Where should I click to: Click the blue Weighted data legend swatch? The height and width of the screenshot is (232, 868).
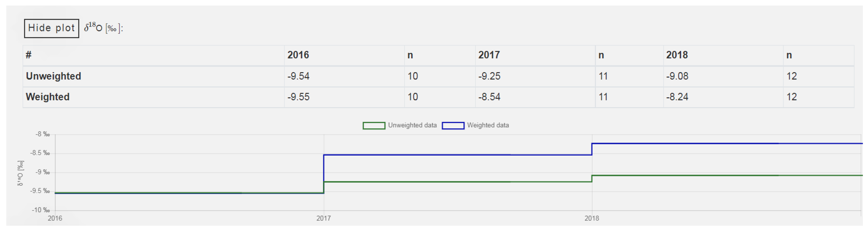(x=453, y=125)
